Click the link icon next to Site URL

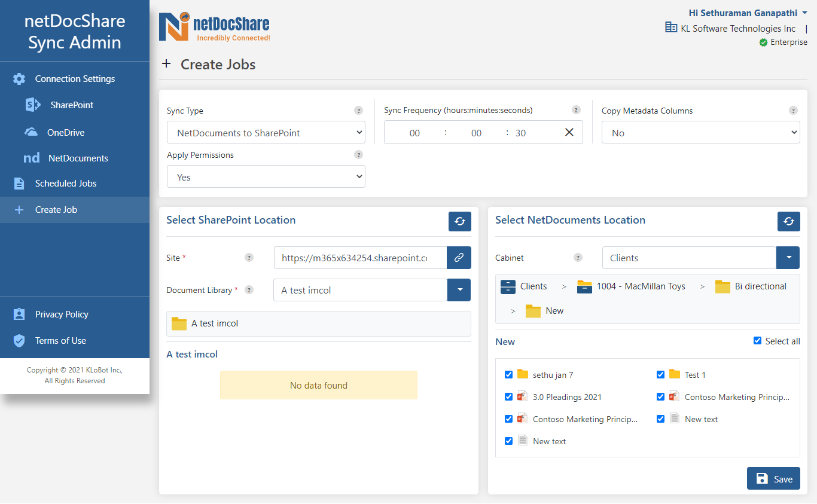point(459,258)
